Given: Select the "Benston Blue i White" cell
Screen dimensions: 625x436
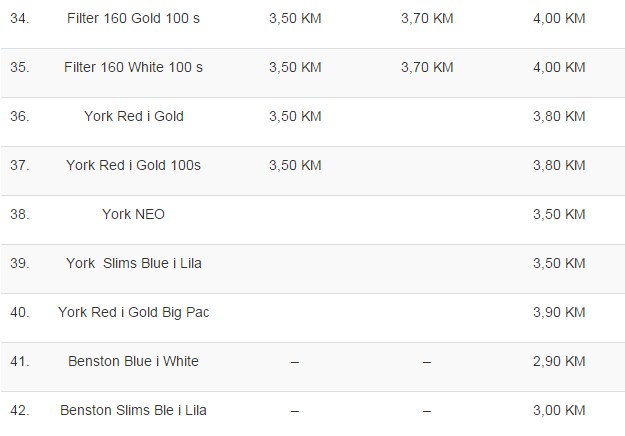Looking at the screenshot, I should pyautogui.click(x=134, y=361).
